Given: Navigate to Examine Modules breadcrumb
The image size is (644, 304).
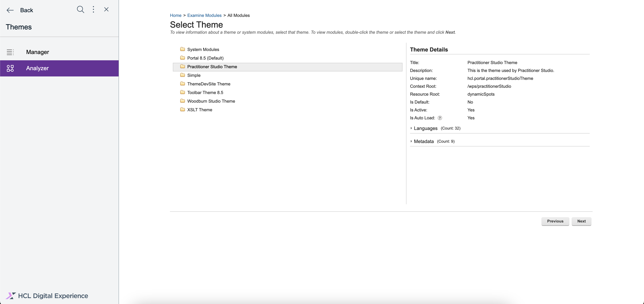Looking at the screenshot, I should [x=204, y=15].
